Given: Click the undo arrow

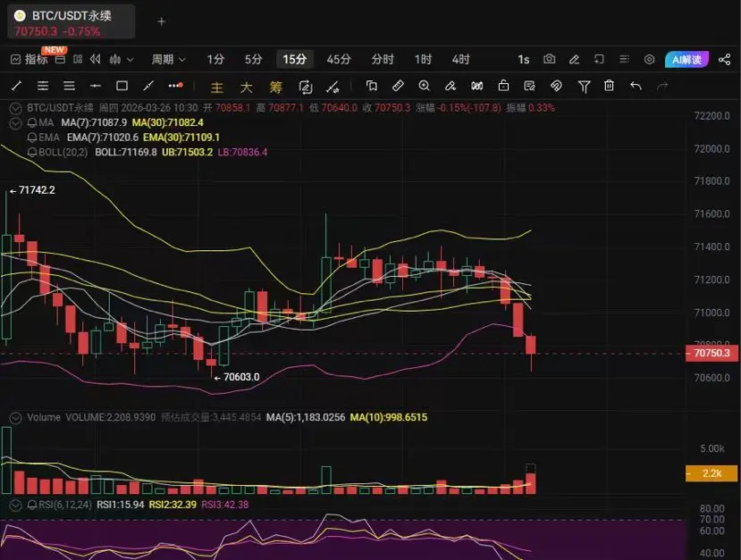Looking at the screenshot, I should point(636,86).
